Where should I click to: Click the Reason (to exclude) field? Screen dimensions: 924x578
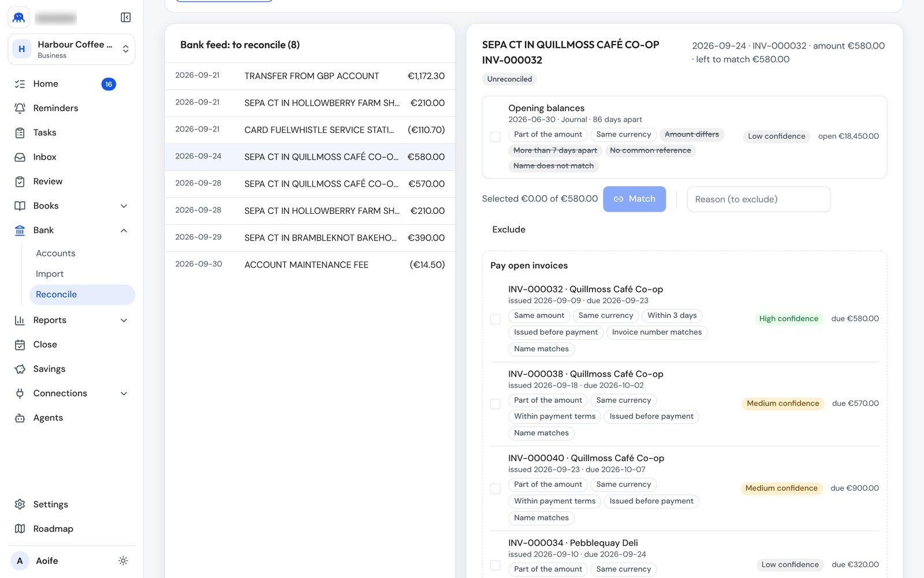[x=759, y=199]
